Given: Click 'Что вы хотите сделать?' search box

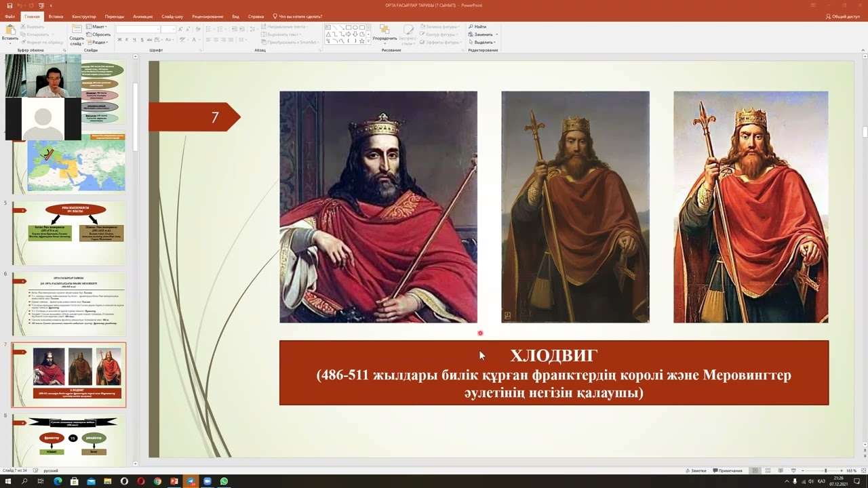Looking at the screenshot, I should coord(298,16).
